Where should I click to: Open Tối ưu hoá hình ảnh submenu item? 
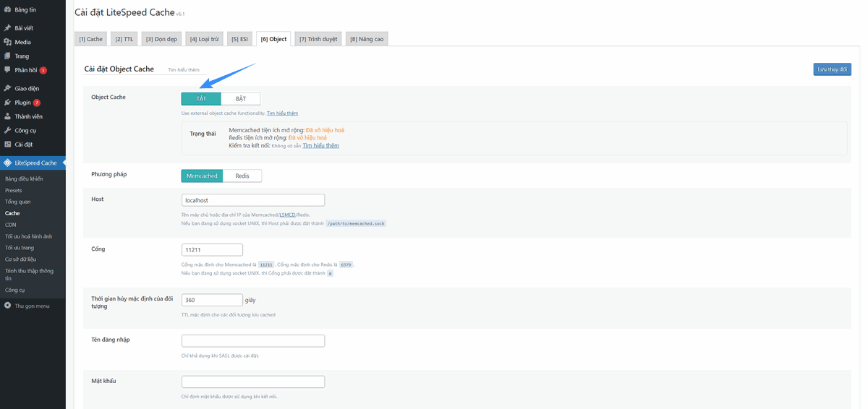(x=29, y=236)
